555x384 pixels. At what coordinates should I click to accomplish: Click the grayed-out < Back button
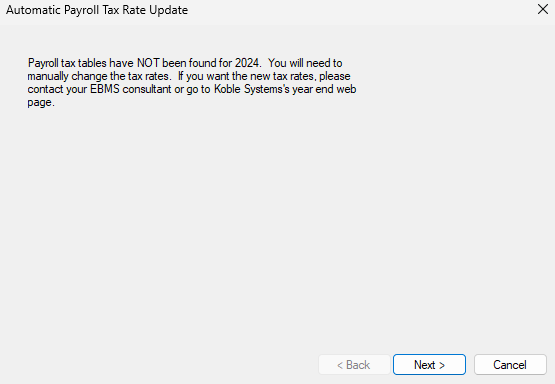354,365
